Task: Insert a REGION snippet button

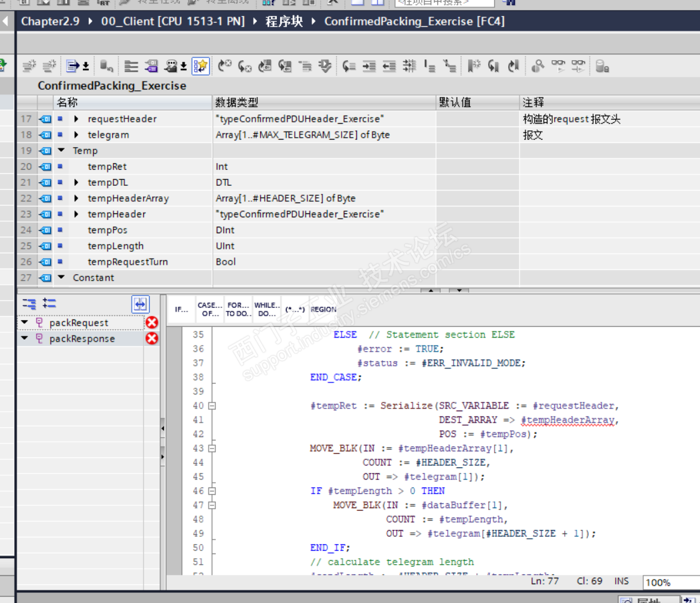Action: [x=324, y=310]
